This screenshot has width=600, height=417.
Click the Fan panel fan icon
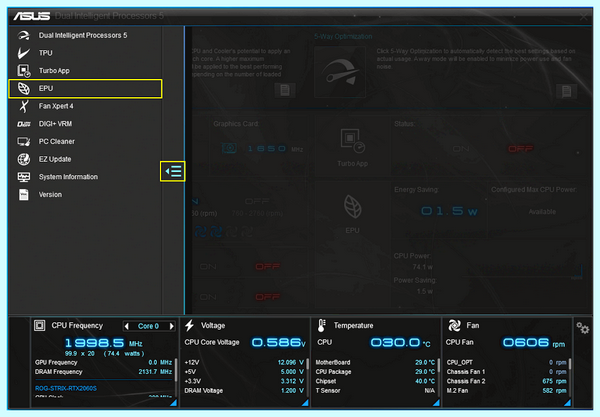(454, 326)
